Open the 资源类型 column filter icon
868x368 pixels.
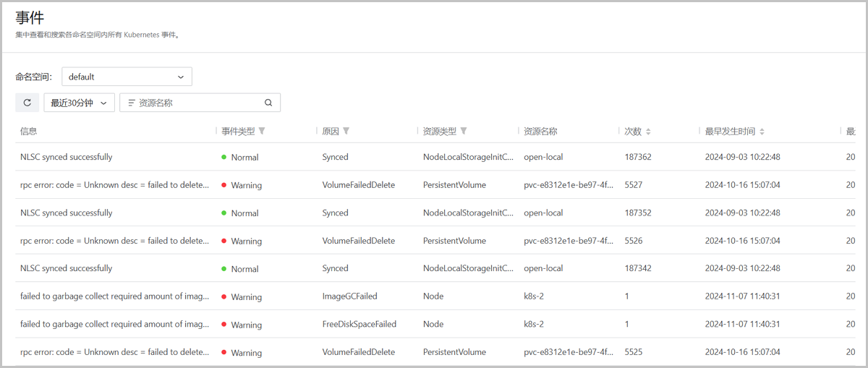click(x=464, y=132)
